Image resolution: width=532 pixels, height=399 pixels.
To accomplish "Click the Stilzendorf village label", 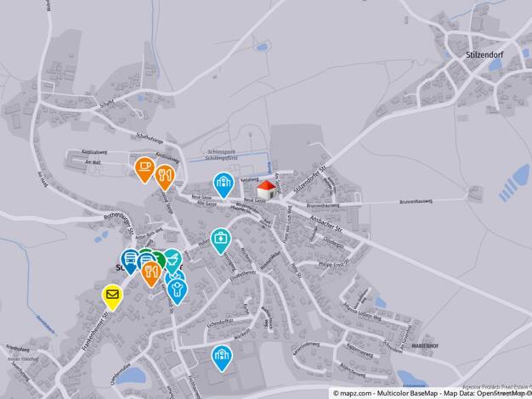I will tap(484, 54).
